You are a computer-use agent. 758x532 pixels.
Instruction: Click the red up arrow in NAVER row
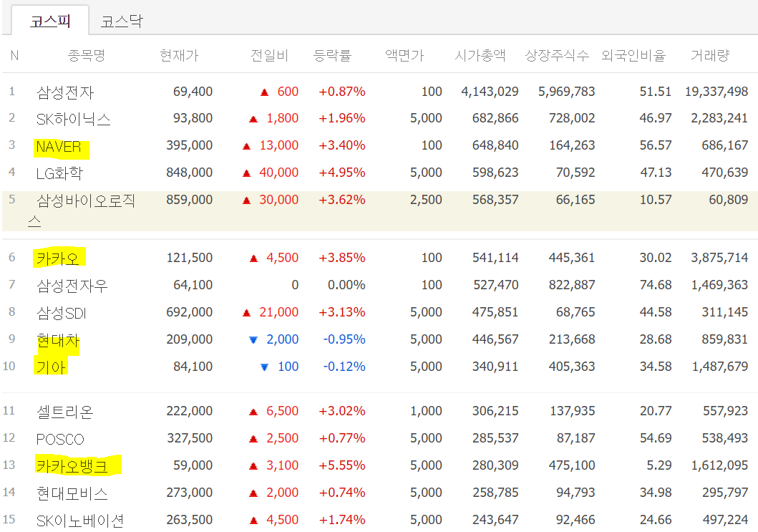point(246,146)
